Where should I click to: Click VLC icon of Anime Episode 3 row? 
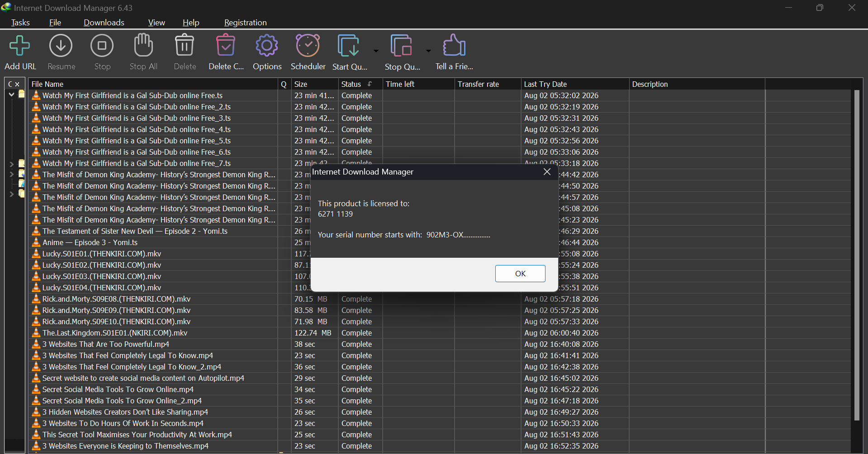(x=36, y=242)
